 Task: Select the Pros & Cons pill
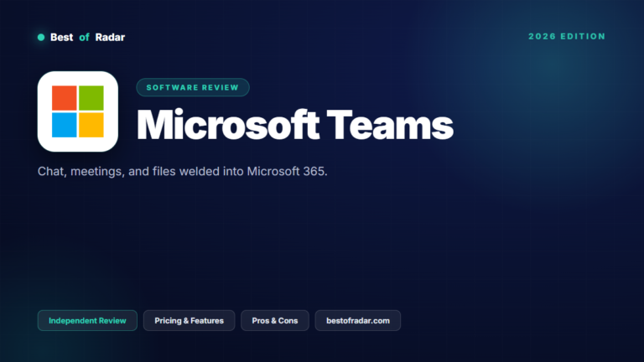pos(275,321)
